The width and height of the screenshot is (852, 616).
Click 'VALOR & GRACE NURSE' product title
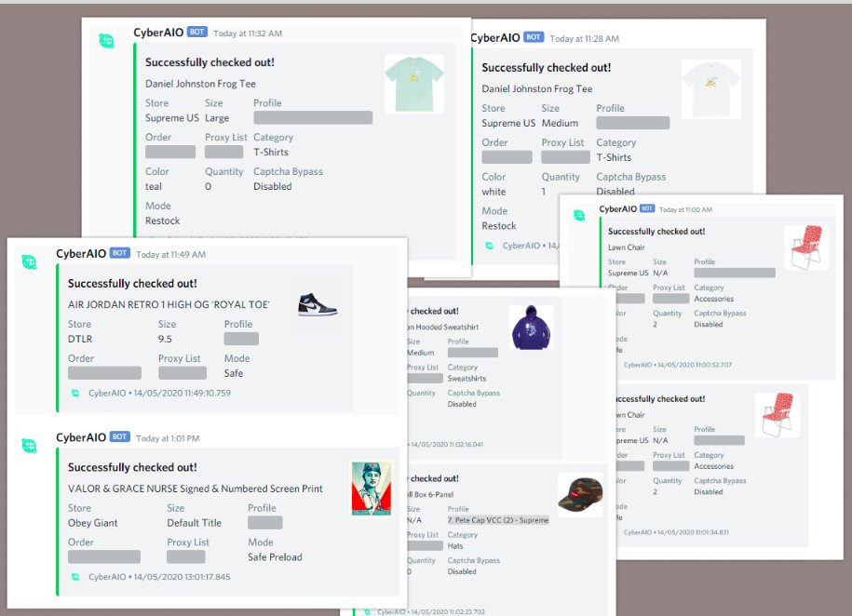195,489
